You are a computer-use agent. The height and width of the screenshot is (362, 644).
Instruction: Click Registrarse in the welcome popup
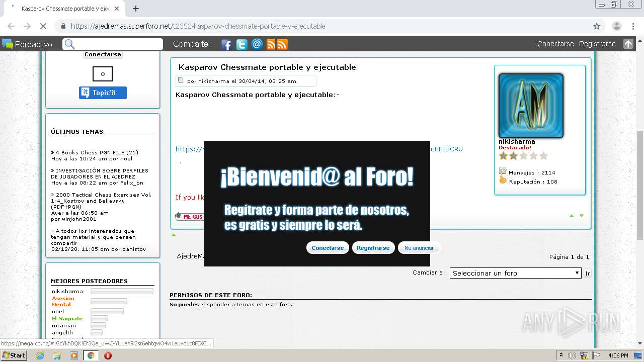point(373,248)
